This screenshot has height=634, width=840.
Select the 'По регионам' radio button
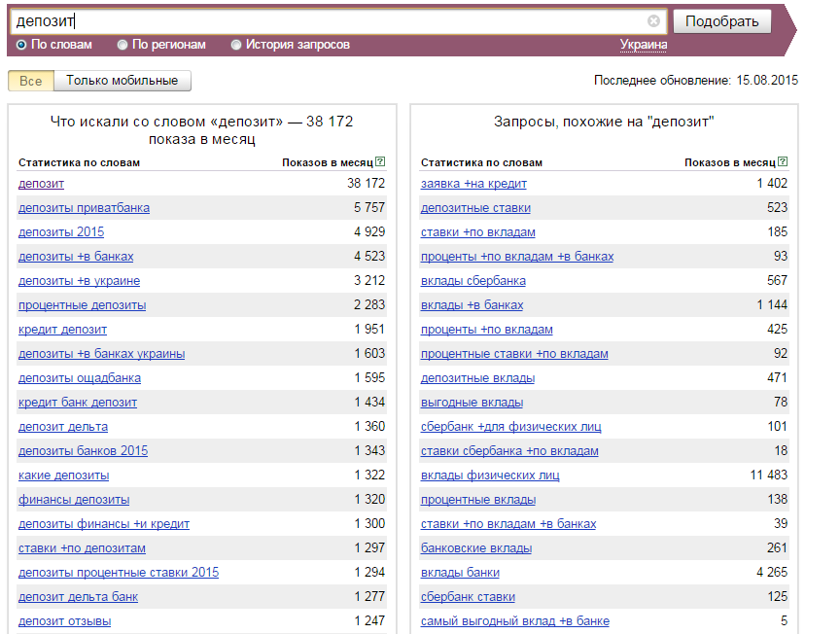coord(122,45)
